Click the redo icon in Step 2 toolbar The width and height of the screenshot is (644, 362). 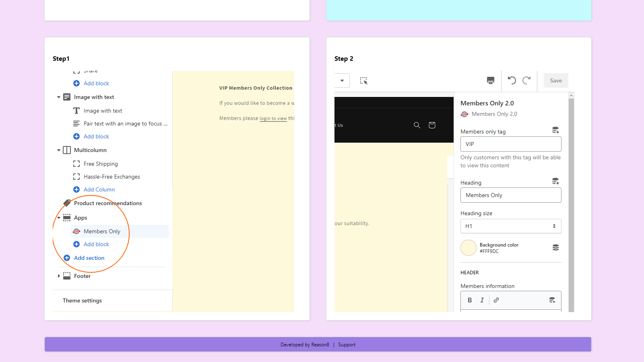(x=526, y=80)
